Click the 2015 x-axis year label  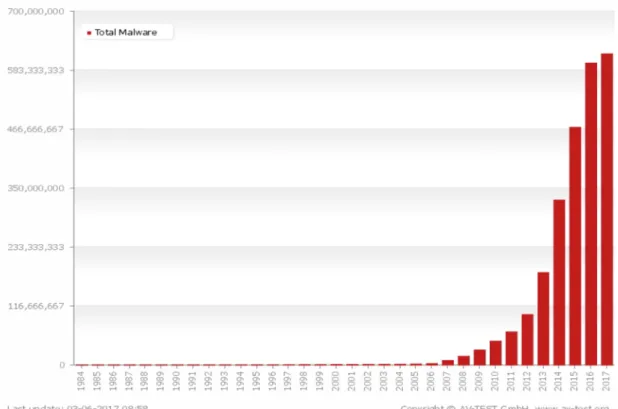[574, 381]
